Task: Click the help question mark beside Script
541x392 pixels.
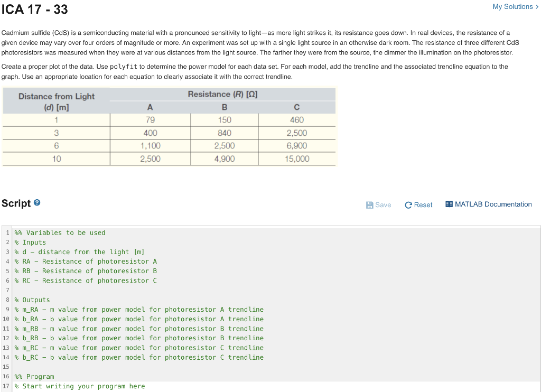Action: pos(37,203)
